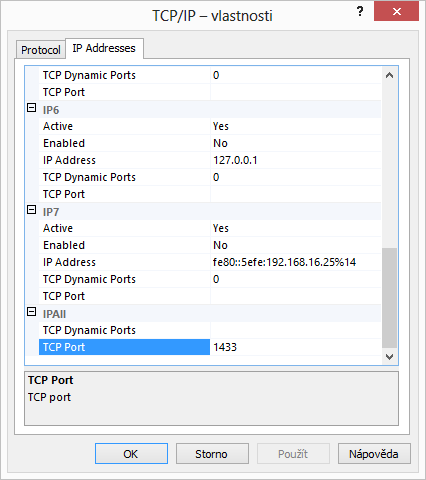Click the IP7 IP Address value field

click(295, 262)
